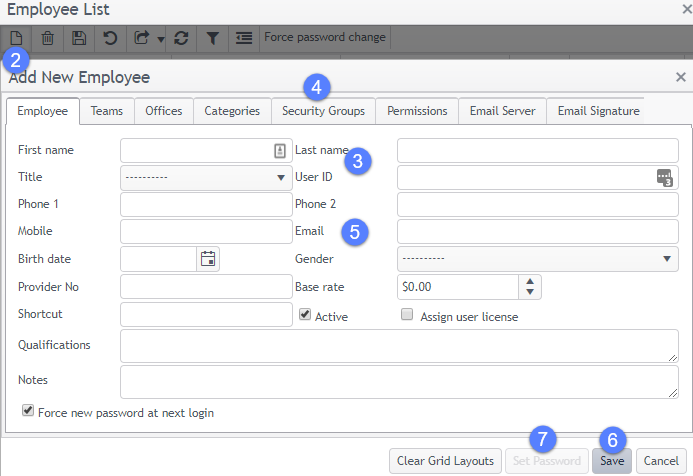This screenshot has height=476, width=693.
Task: Click the trash delete icon in toolbar
Action: point(47,38)
